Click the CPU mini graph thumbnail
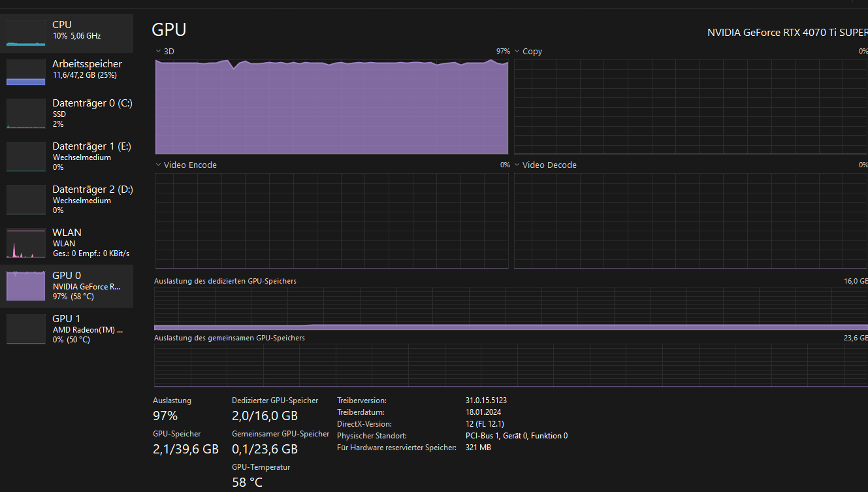This screenshot has width=868, height=492. (x=26, y=32)
